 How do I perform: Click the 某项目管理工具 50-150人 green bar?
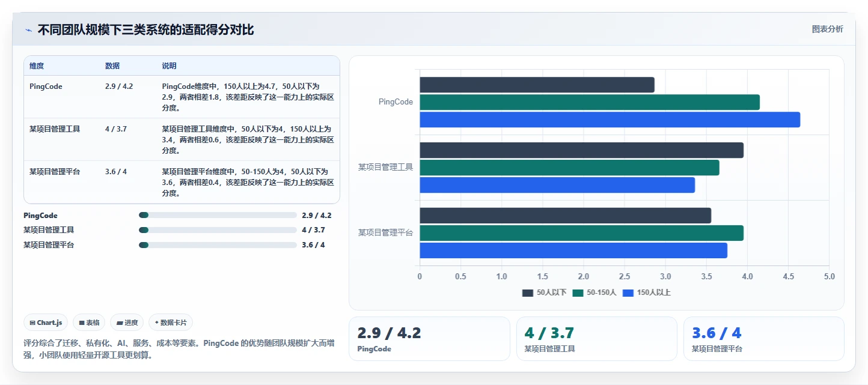pos(569,168)
